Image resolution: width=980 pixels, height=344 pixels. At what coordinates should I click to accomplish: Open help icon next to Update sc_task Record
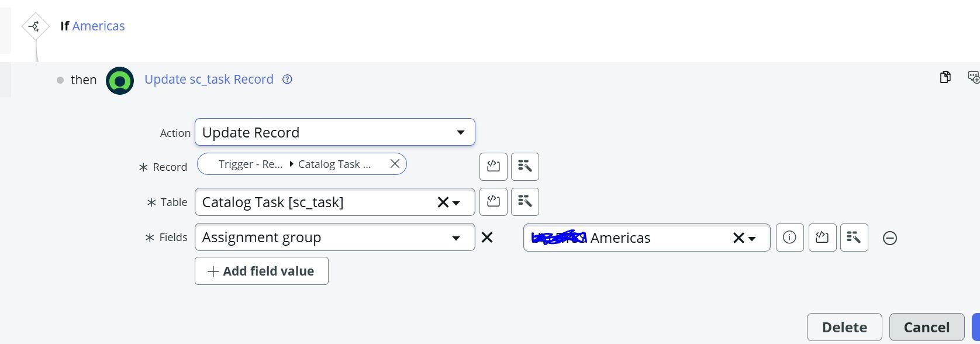point(287,80)
